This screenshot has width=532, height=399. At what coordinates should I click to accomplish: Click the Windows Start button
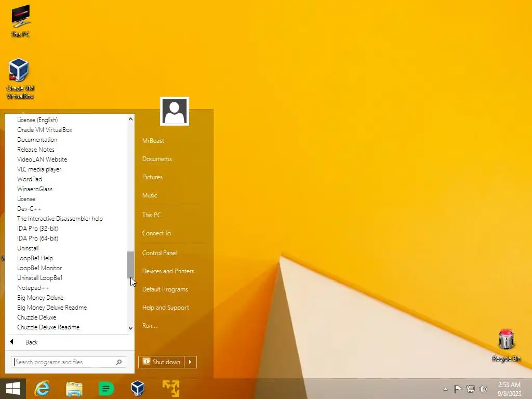(13, 389)
